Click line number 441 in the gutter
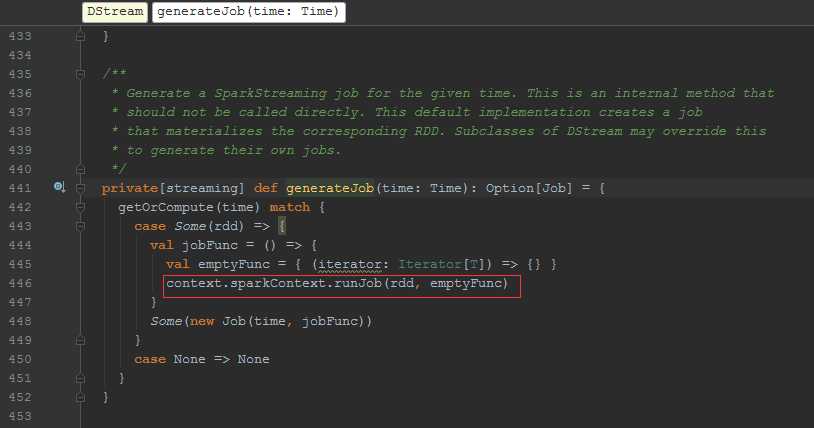The width and height of the screenshot is (814, 428). click(x=20, y=188)
